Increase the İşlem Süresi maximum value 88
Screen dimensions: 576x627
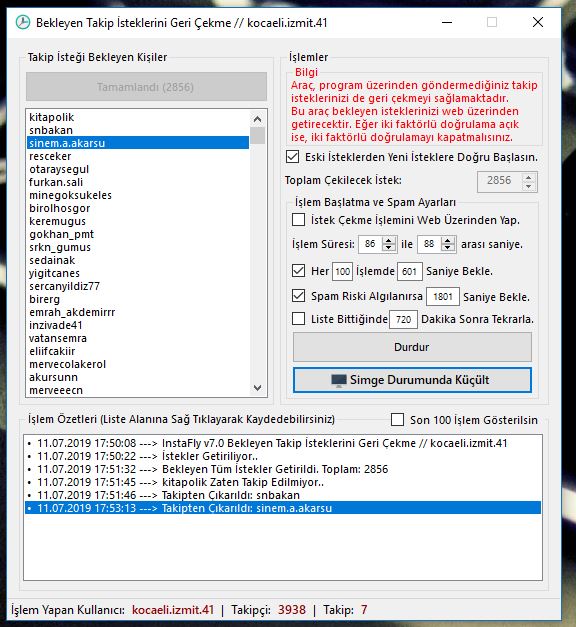pyautogui.click(x=448, y=240)
